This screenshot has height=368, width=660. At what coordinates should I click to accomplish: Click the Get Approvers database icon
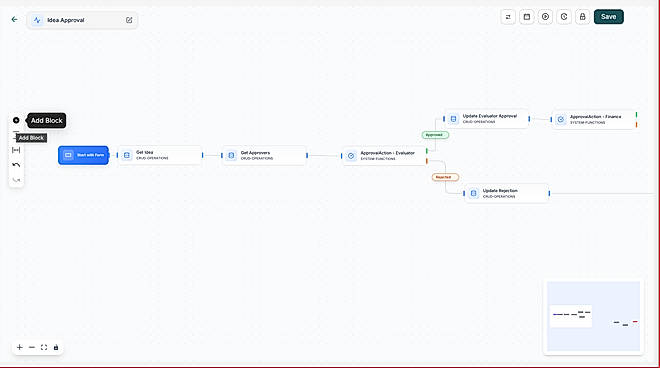tap(231, 156)
